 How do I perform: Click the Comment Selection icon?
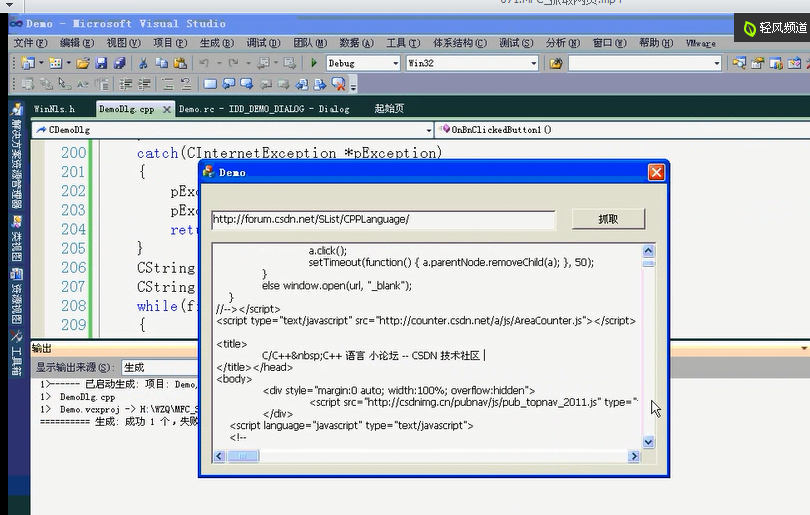167,84
